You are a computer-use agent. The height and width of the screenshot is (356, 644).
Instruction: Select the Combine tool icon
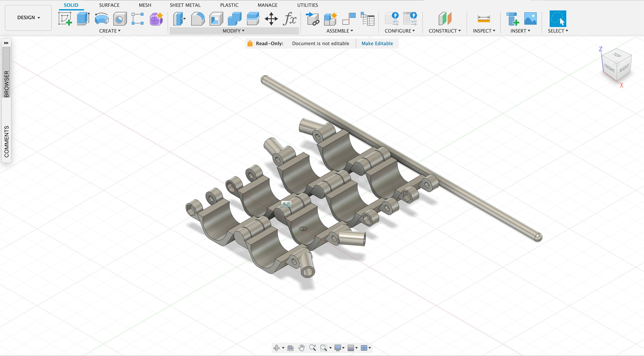[234, 19]
